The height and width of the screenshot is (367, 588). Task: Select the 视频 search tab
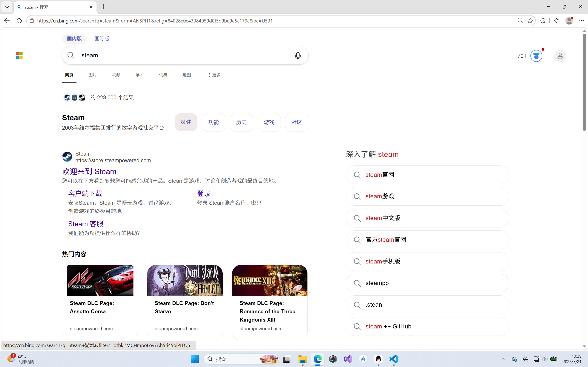tap(116, 75)
